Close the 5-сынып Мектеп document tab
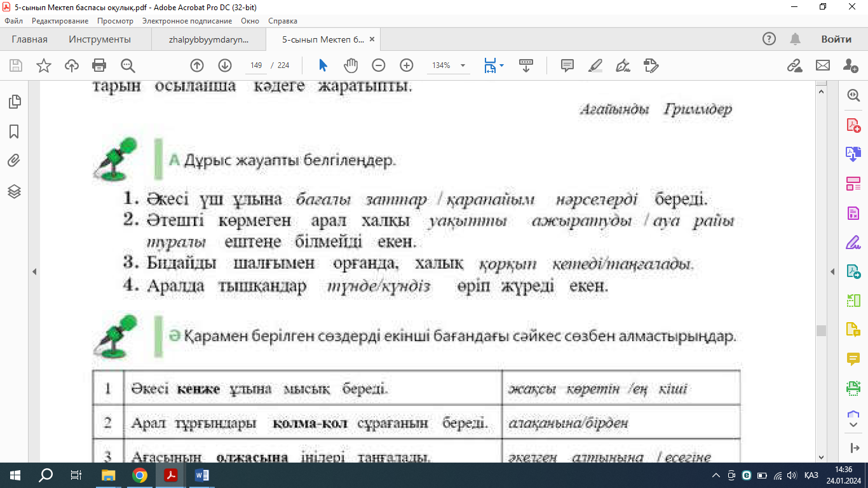Screen dimensions: 868x488 [372, 39]
